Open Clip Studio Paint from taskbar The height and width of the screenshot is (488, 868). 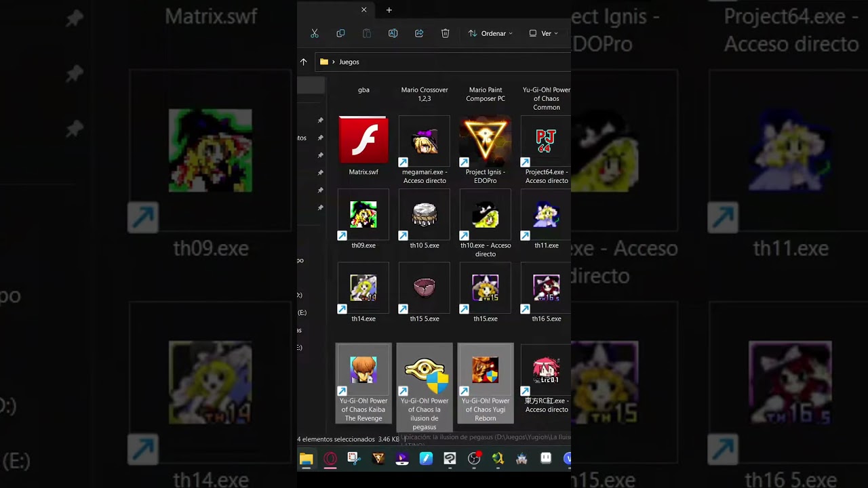[x=450, y=459]
